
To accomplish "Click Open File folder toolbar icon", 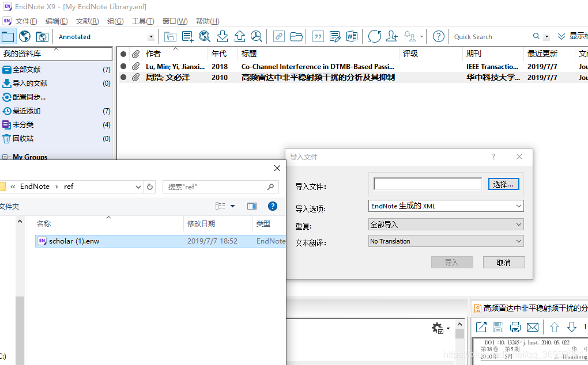I will 296,37.
